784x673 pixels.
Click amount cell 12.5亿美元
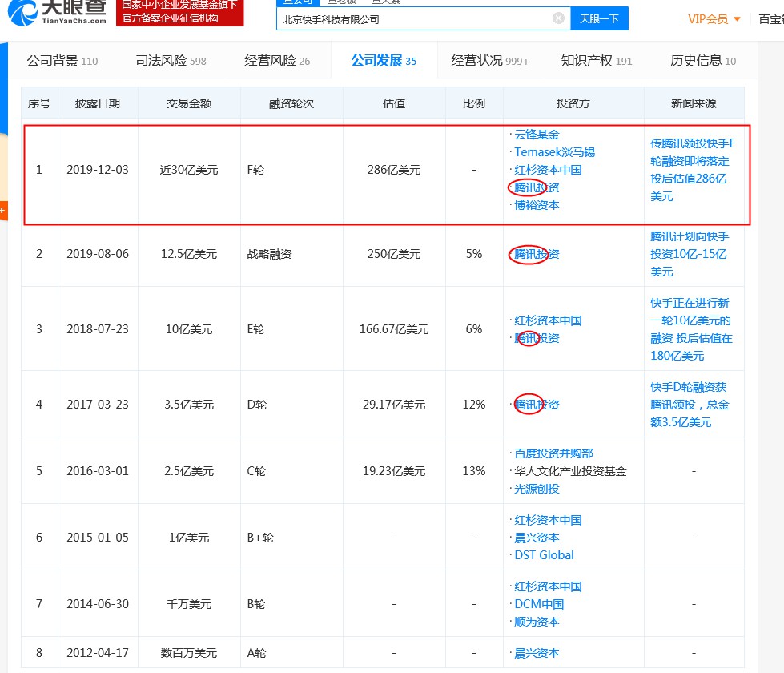click(189, 254)
